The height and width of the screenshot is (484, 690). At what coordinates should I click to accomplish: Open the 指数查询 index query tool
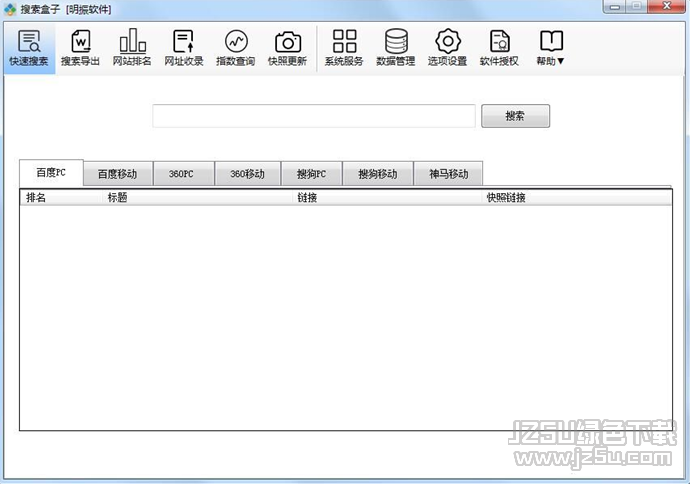(235, 48)
